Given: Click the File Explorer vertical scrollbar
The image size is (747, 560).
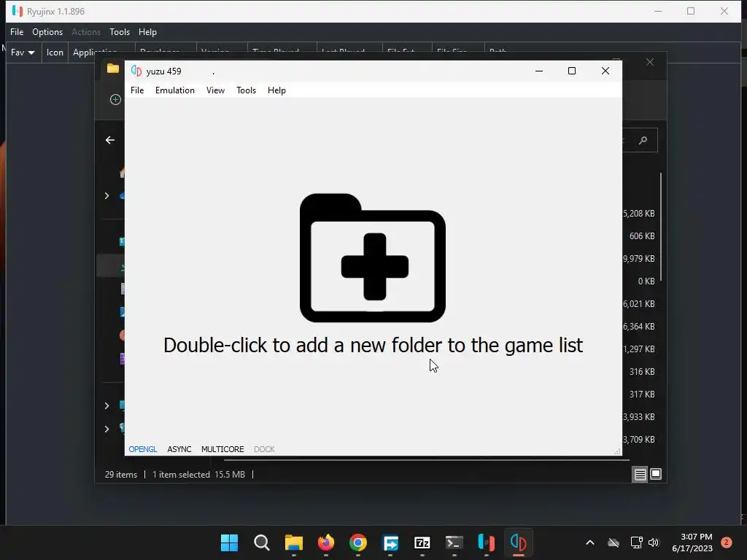Looking at the screenshot, I should (x=661, y=227).
